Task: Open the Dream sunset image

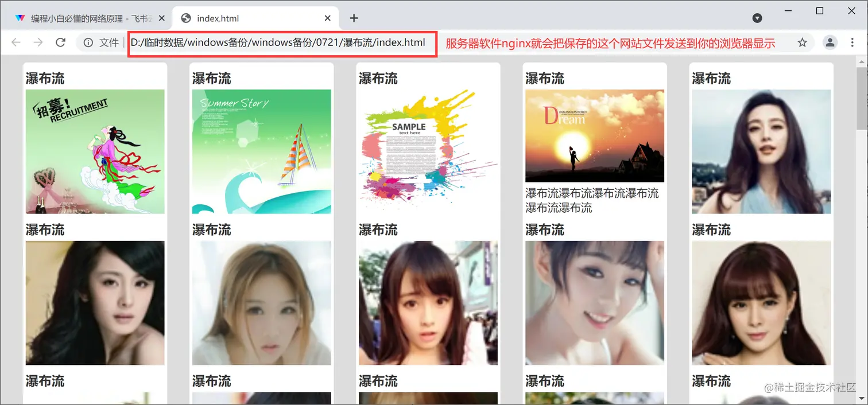Action: [x=595, y=136]
